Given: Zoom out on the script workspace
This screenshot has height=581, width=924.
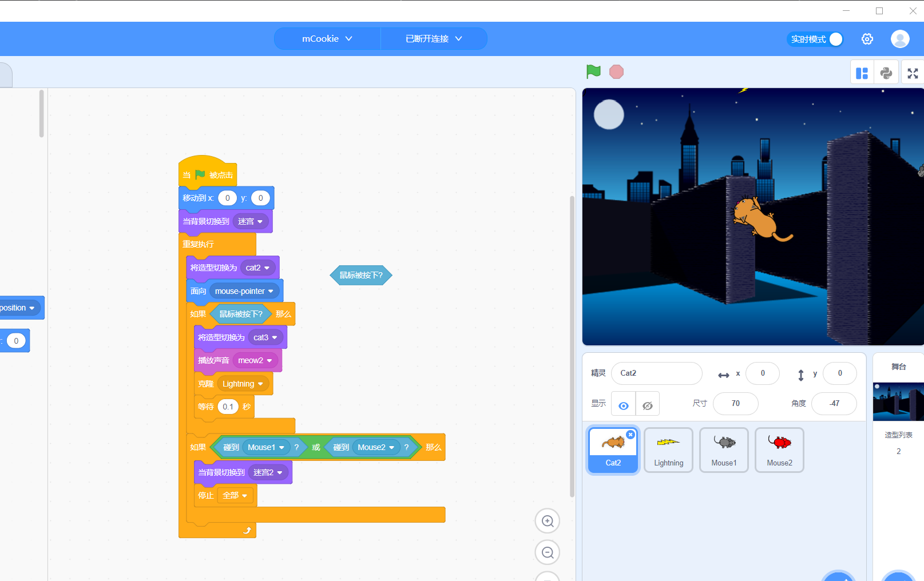Looking at the screenshot, I should [547, 552].
